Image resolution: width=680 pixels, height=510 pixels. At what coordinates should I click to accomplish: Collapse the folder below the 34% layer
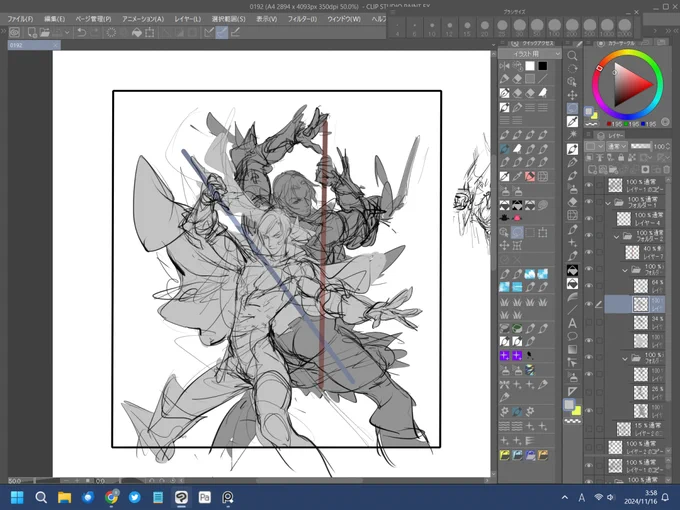coord(625,359)
